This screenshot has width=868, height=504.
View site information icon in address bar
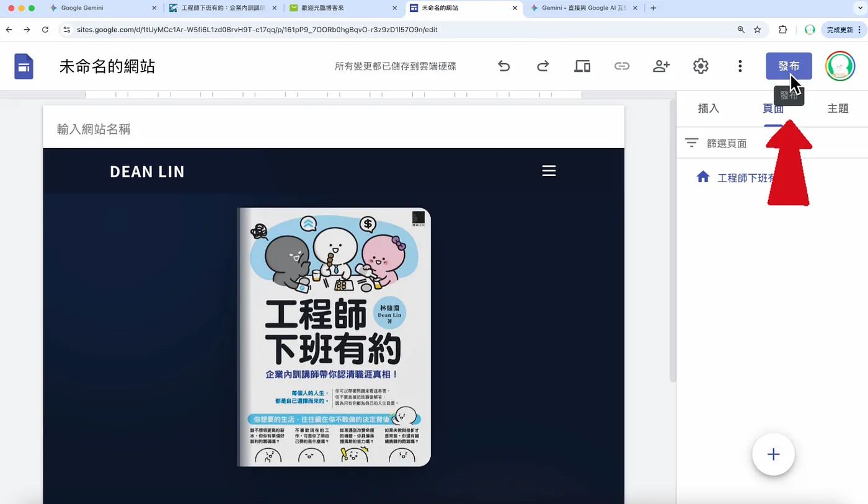tap(67, 29)
